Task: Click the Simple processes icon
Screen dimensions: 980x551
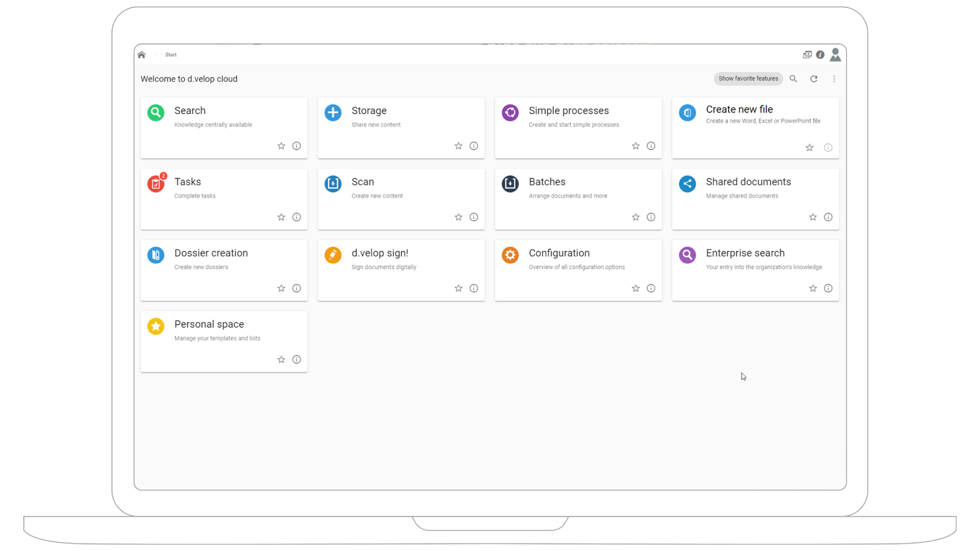Action: (510, 113)
